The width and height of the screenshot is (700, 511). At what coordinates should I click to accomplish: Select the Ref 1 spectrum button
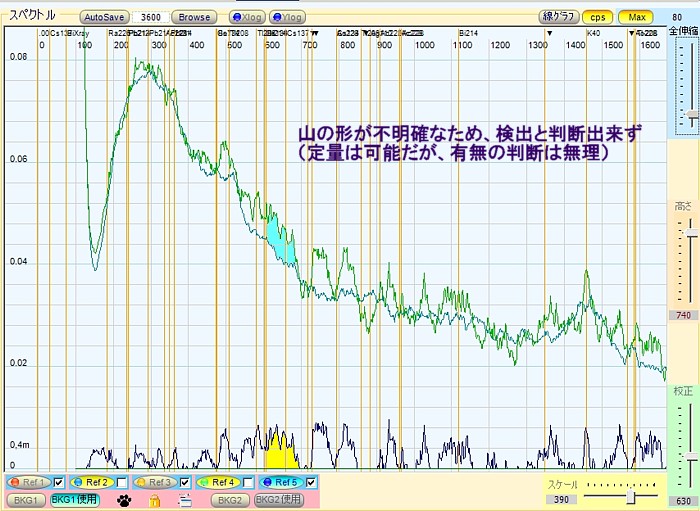pyautogui.click(x=29, y=482)
